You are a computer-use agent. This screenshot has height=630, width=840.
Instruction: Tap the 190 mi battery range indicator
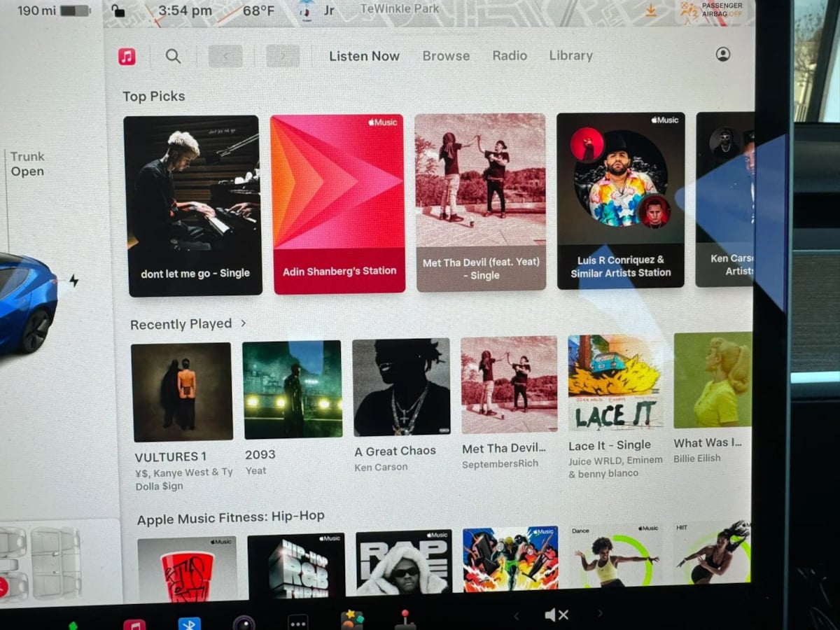pyautogui.click(x=53, y=10)
